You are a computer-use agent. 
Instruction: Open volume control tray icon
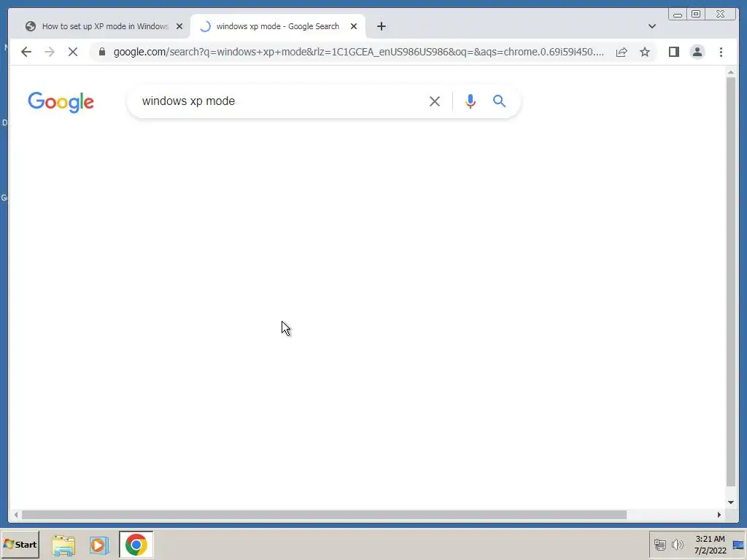tap(677, 544)
